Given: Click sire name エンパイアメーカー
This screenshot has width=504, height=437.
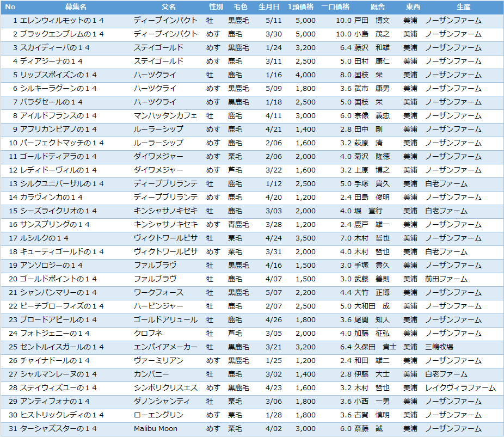Looking at the screenshot, I should click(x=165, y=347).
